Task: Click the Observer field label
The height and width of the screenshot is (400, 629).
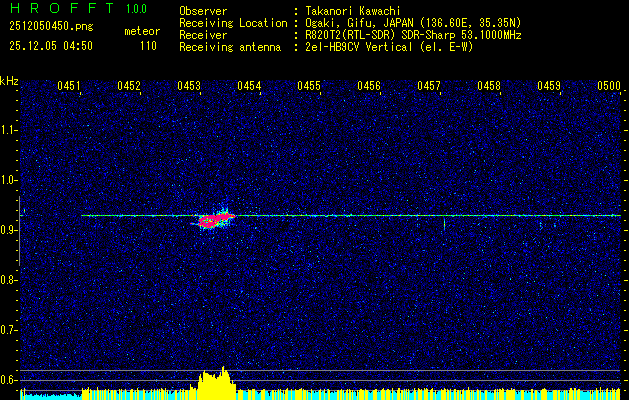Action: [203, 11]
